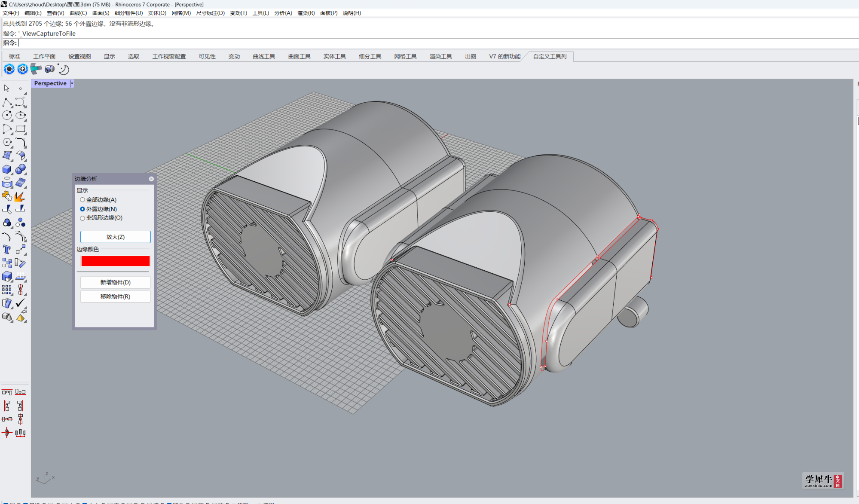Open the 曲面(S) menu
Image resolution: width=859 pixels, height=504 pixels.
101,13
